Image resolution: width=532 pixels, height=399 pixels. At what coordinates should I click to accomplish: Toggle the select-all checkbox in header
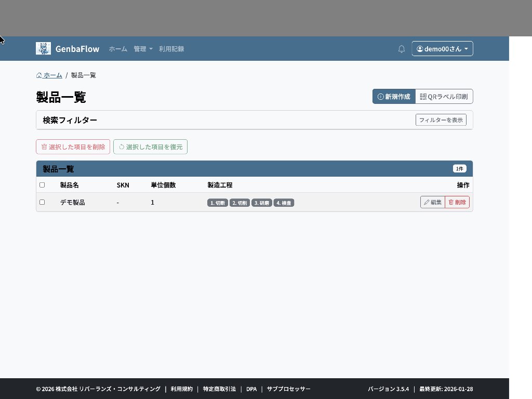point(42,185)
